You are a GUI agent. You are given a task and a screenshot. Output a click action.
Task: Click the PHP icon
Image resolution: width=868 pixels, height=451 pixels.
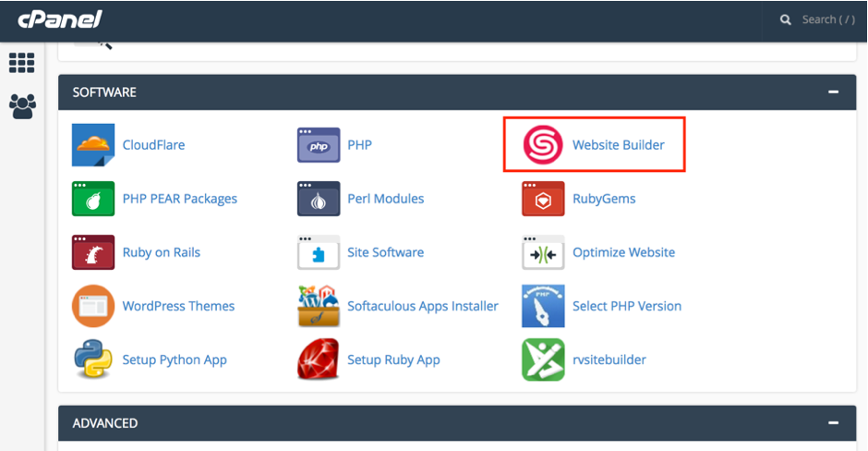(x=319, y=144)
